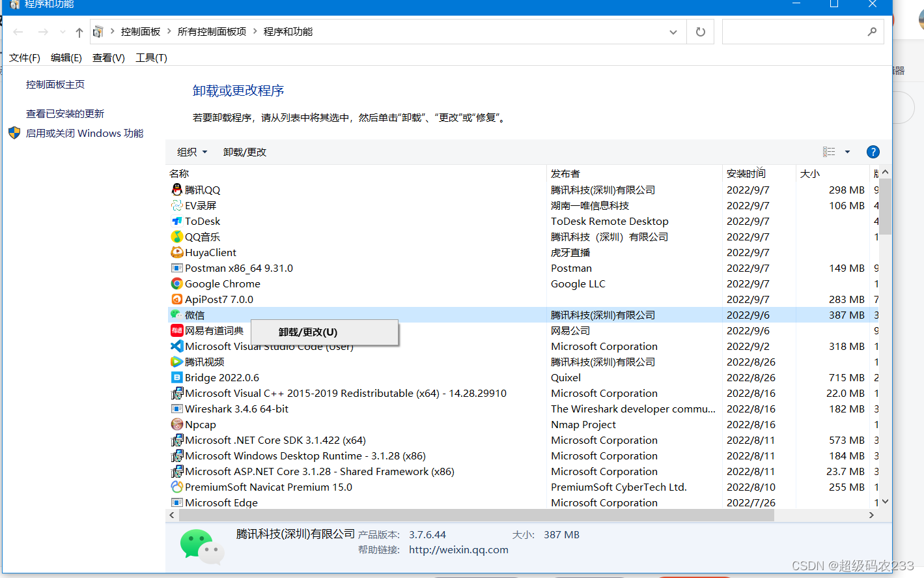Click the EV录屏 app icon
924x578 pixels.
[x=176, y=205]
